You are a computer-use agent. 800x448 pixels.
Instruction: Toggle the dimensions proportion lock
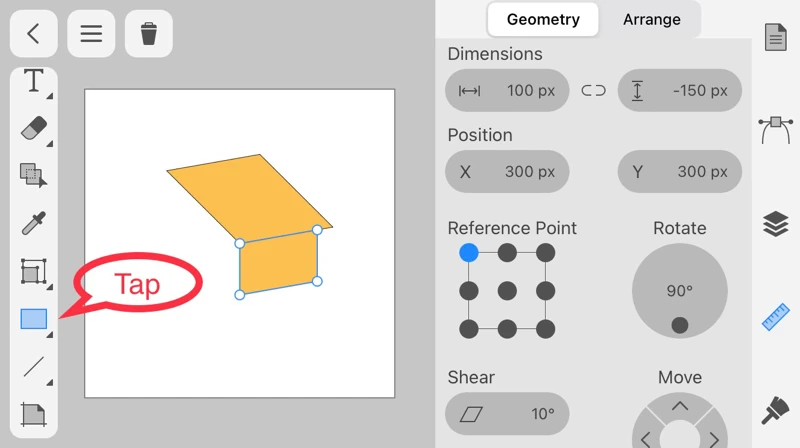coord(594,90)
